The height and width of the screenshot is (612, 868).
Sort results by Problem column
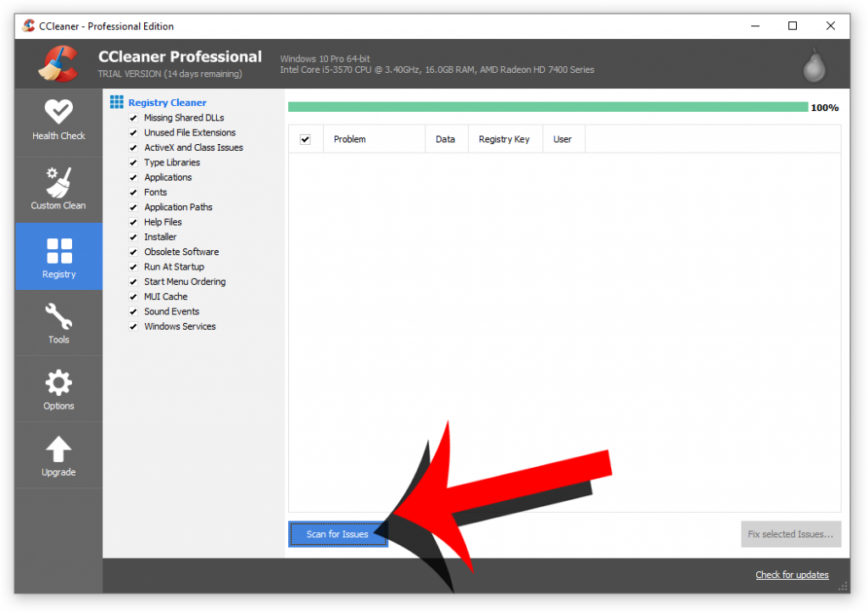(x=374, y=140)
